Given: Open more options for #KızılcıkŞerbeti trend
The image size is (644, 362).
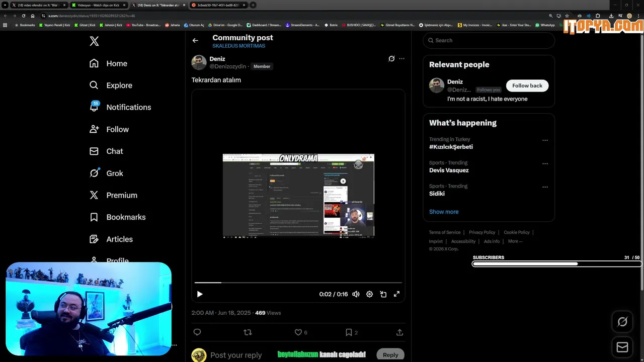Looking at the screenshot, I should 545,140.
